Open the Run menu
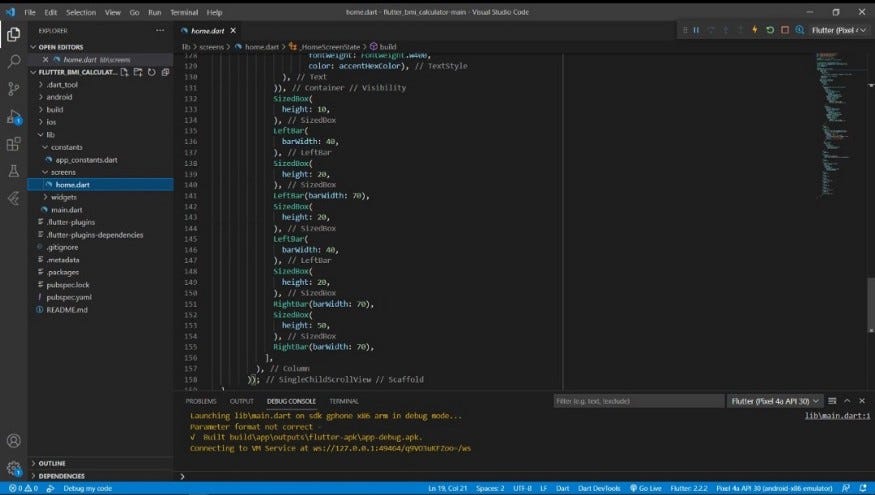875x495 pixels. click(x=155, y=12)
